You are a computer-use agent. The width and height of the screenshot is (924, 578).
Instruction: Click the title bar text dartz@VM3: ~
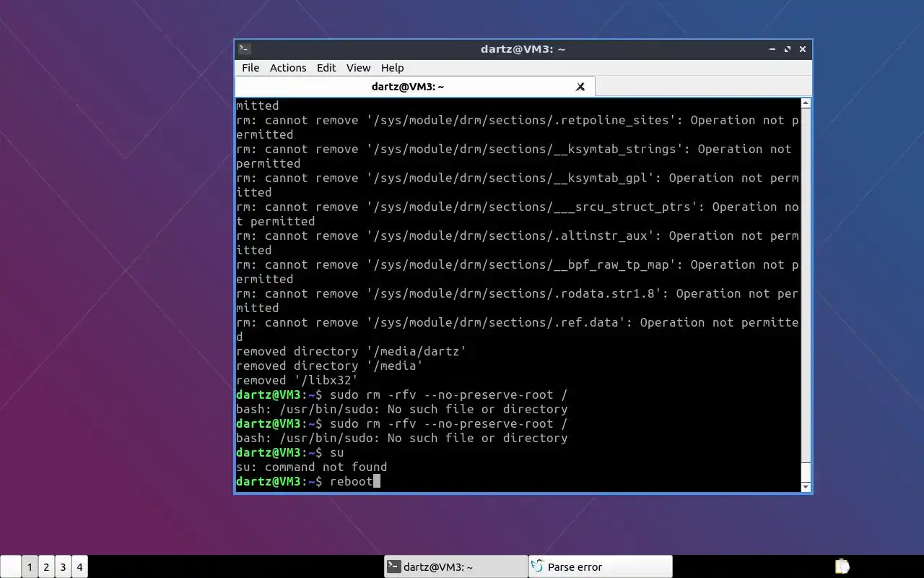pos(523,49)
